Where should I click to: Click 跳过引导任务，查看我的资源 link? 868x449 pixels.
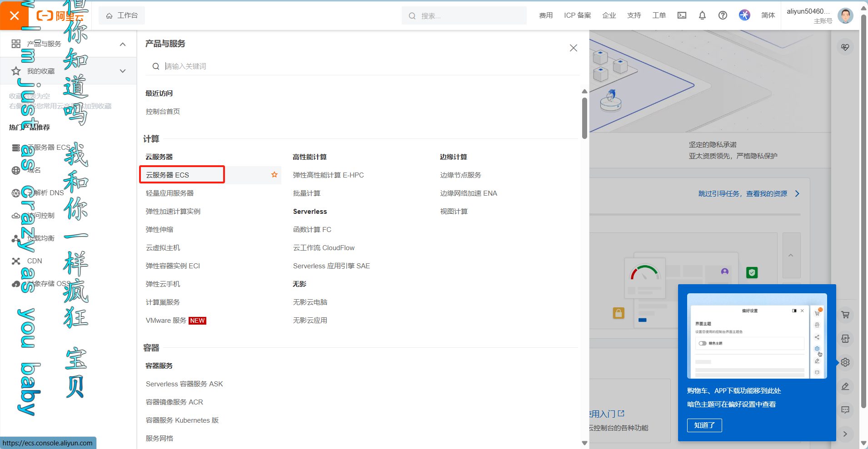[x=743, y=194]
